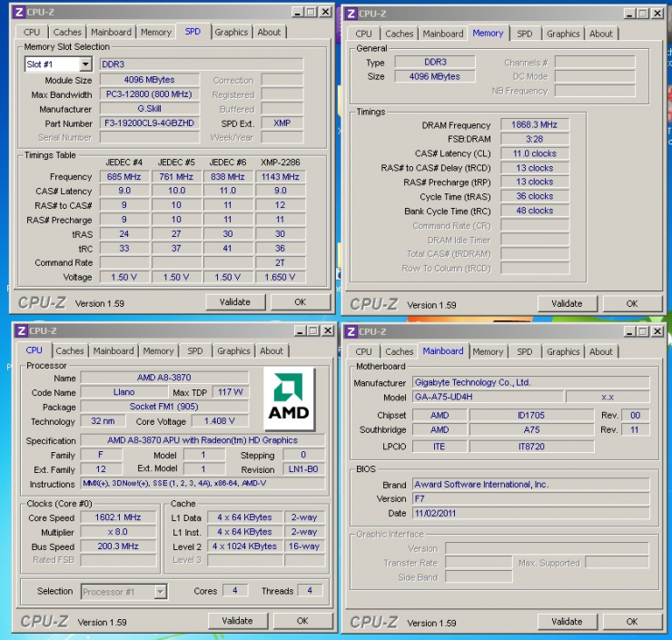The height and width of the screenshot is (640, 672).
Task: Click Max Bandwidth PC3-12800 field
Action: (x=150, y=94)
